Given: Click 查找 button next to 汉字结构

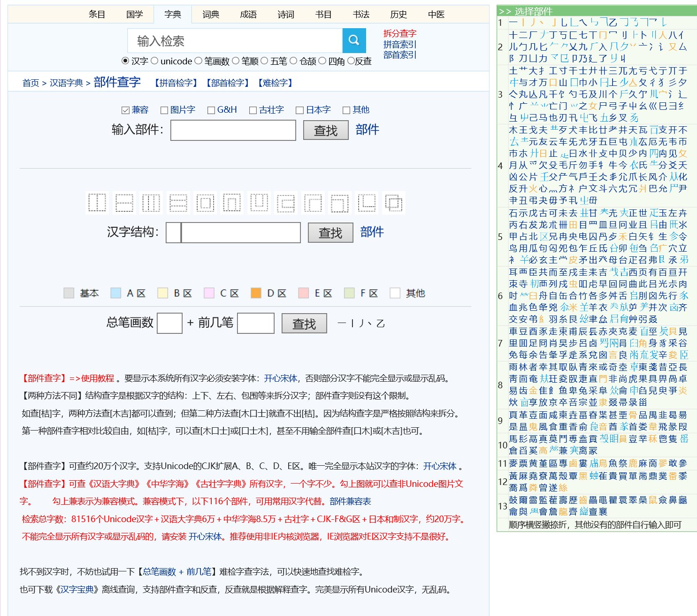Looking at the screenshot, I should 330,233.
